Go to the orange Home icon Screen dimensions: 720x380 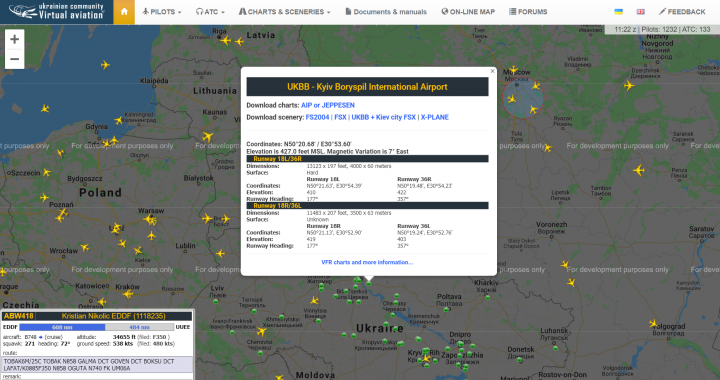click(124, 12)
